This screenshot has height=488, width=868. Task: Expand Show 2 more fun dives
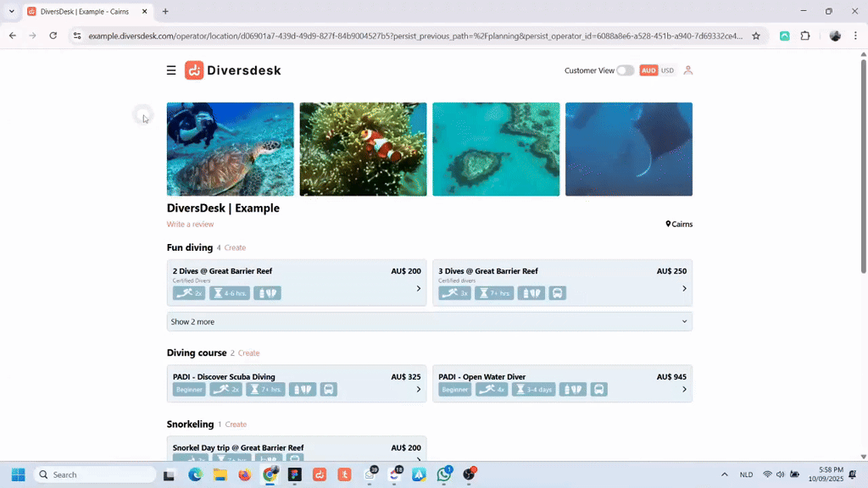pyautogui.click(x=430, y=321)
